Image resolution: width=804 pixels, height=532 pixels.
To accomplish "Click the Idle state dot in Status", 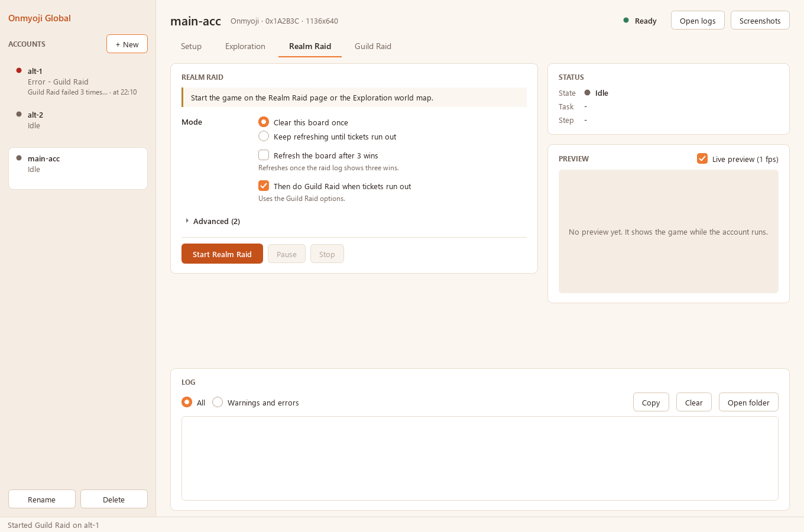I will pyautogui.click(x=587, y=92).
